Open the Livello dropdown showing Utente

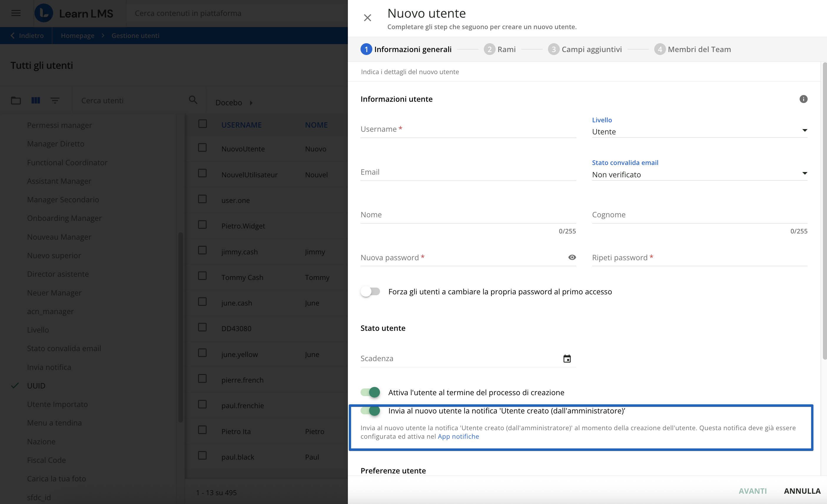pyautogui.click(x=805, y=131)
